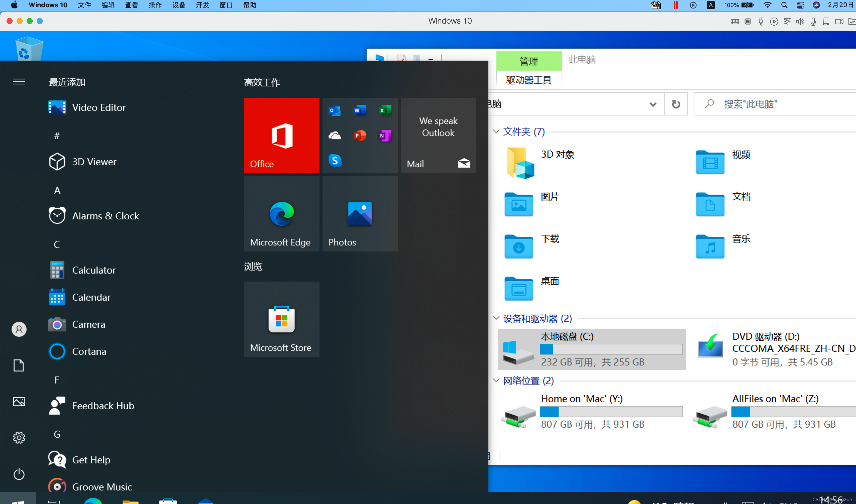856x504 pixels.
Task: Click search field in file explorer
Action: click(x=774, y=104)
